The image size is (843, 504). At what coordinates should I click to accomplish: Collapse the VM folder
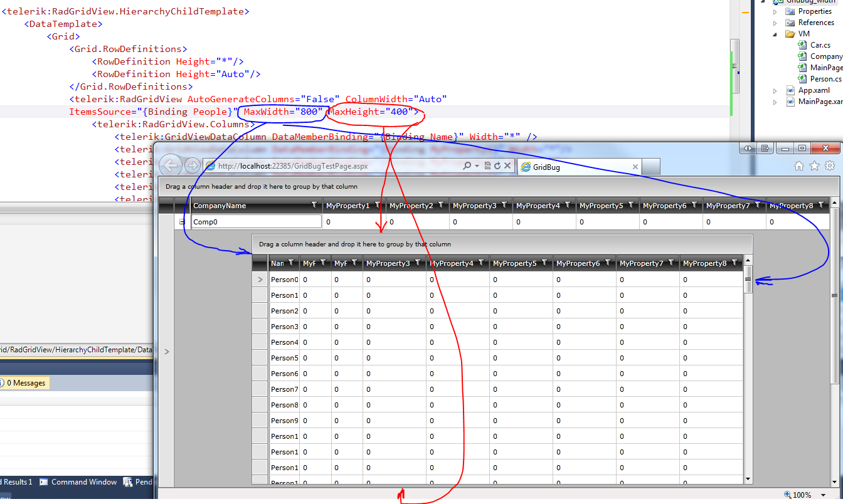click(775, 34)
